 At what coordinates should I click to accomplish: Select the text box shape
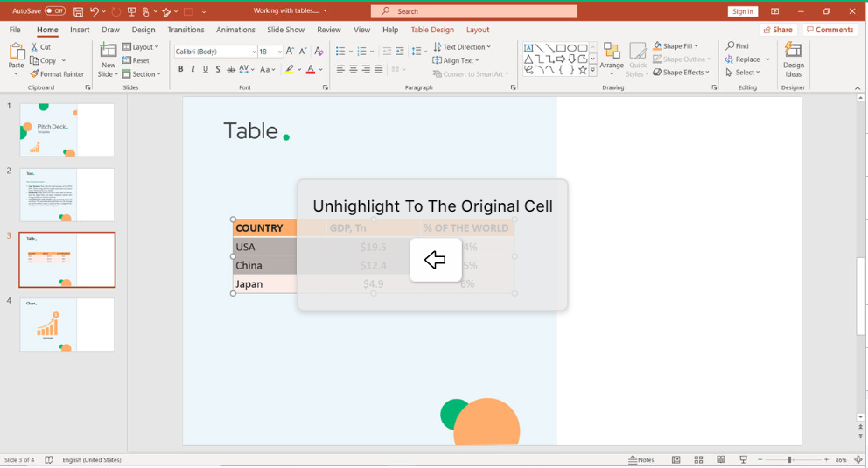[x=528, y=48]
